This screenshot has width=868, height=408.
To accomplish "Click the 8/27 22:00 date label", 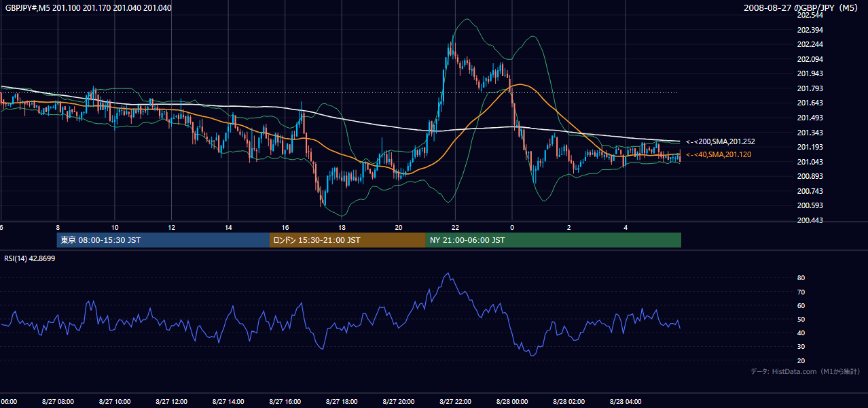I will 456,401.
